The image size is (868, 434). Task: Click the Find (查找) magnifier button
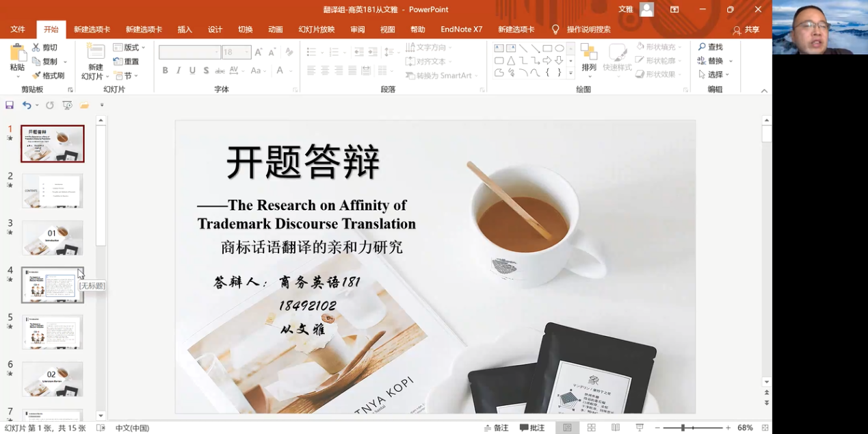coord(711,47)
